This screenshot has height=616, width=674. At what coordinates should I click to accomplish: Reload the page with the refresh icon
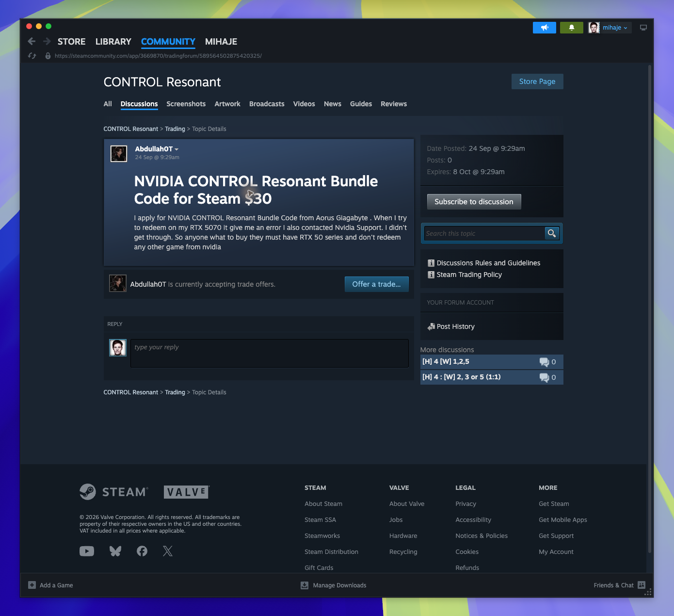click(32, 56)
